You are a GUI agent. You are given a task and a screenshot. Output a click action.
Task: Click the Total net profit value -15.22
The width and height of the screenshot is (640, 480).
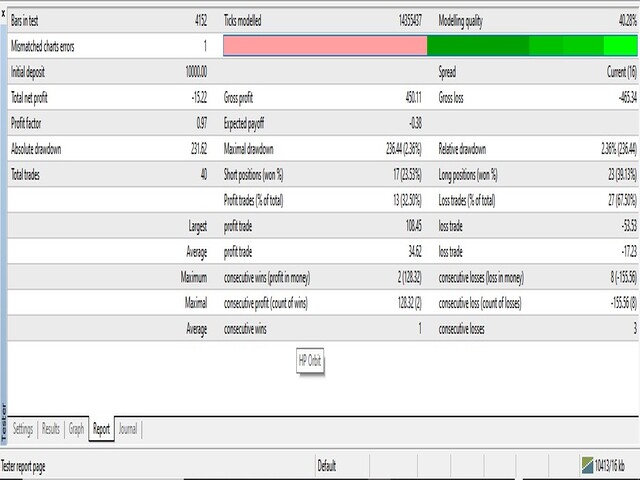coord(199,98)
